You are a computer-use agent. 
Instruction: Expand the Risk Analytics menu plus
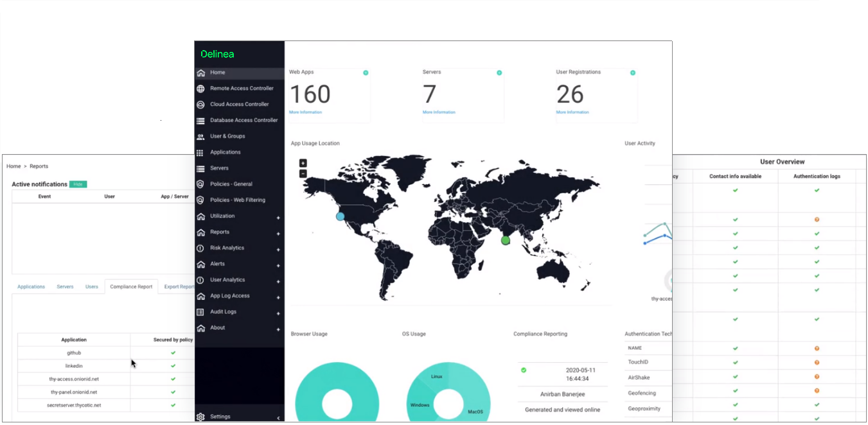point(278,250)
